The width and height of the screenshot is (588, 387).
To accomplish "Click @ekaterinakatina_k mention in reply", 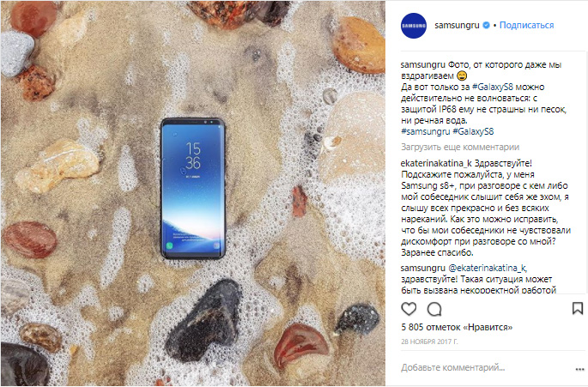I will [x=488, y=268].
